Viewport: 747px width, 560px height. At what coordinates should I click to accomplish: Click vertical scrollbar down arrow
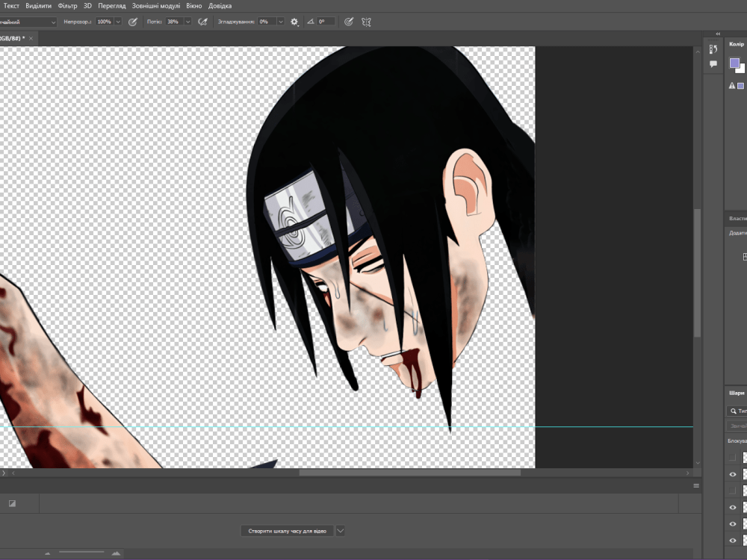click(x=698, y=463)
